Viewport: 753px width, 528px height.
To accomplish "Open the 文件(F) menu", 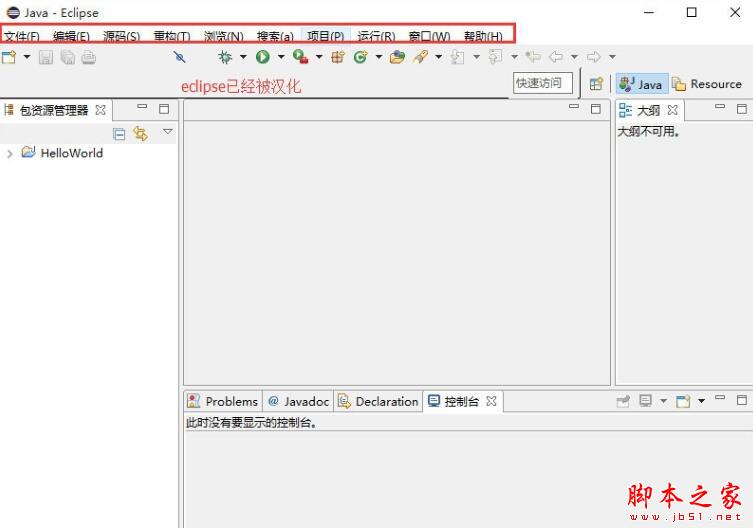I will (22, 36).
